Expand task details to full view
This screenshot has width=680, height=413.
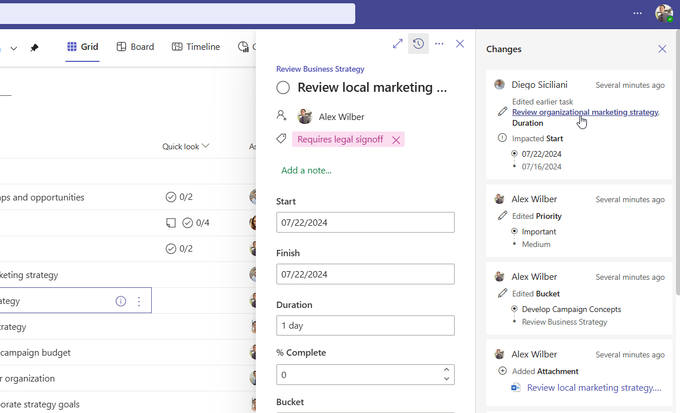tap(398, 44)
